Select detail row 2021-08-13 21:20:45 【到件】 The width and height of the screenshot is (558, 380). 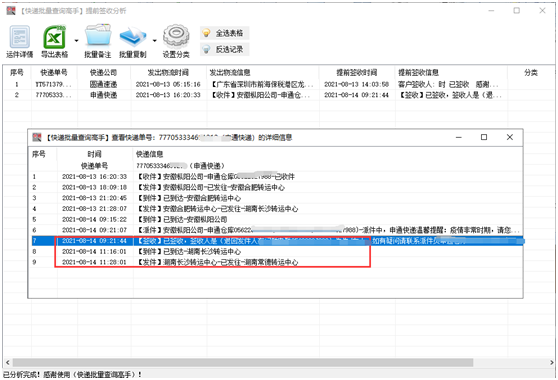click(x=276, y=198)
